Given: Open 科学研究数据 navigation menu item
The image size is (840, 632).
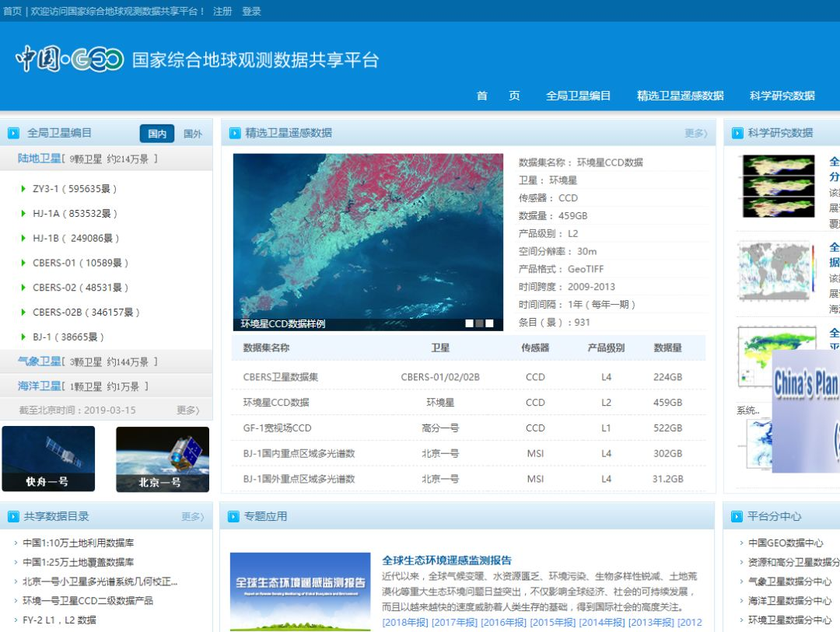Looking at the screenshot, I should click(x=782, y=96).
